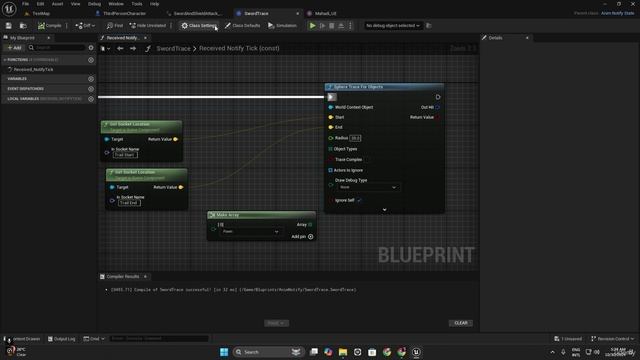The height and width of the screenshot is (360, 640).
Task: Add a new event dispatcher
Action: pyautogui.click(x=91, y=89)
